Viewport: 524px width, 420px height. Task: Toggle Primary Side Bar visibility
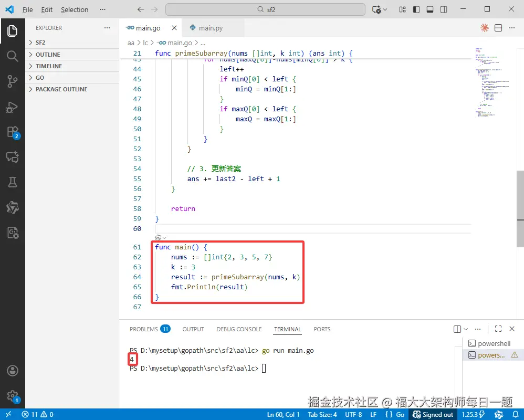[416, 9]
